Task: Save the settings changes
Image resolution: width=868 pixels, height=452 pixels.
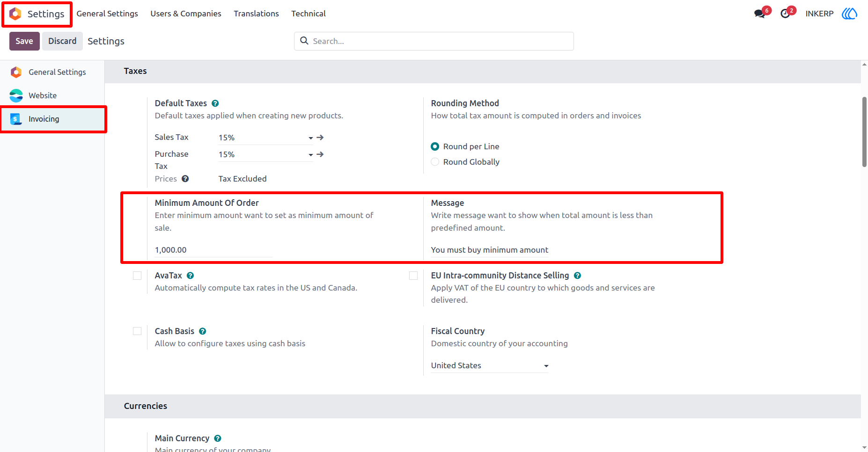Action: point(24,41)
